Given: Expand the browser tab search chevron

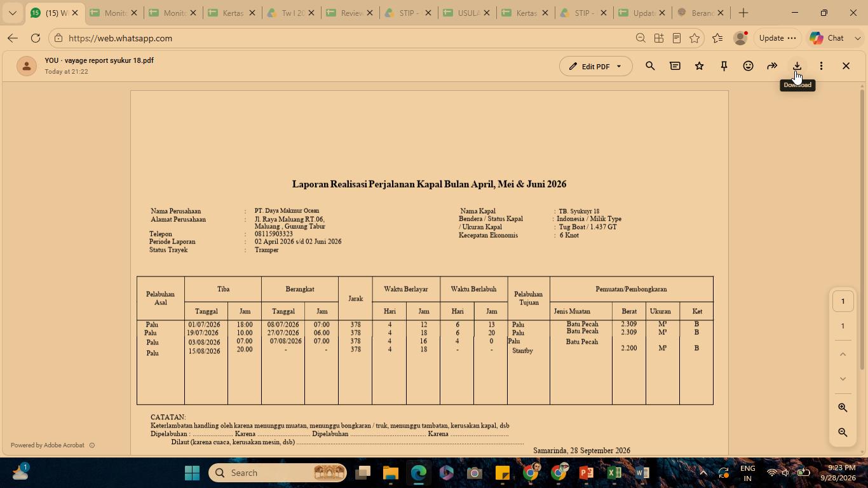Looking at the screenshot, I should click(x=12, y=13).
